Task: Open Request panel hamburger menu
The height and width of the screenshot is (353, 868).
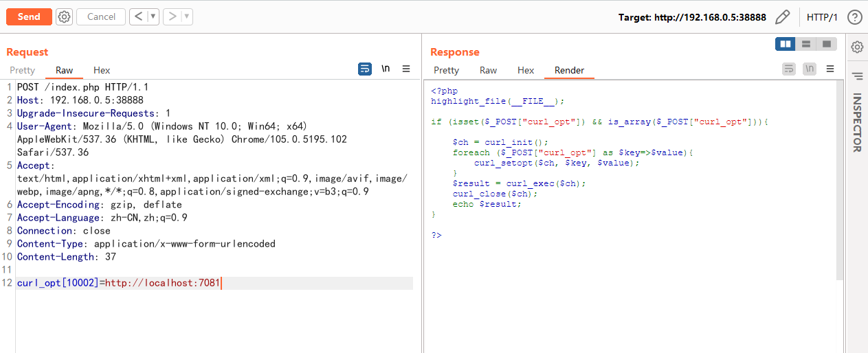Action: point(406,69)
